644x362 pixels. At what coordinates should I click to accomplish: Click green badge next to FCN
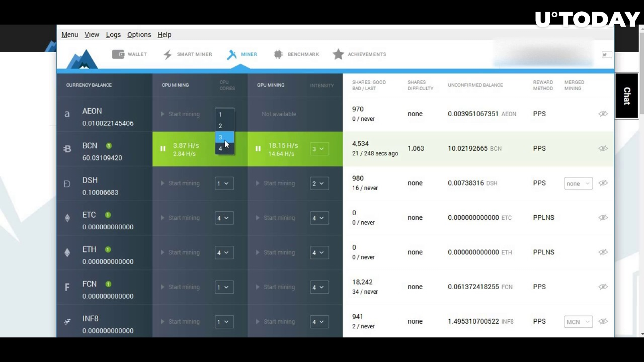point(108,284)
